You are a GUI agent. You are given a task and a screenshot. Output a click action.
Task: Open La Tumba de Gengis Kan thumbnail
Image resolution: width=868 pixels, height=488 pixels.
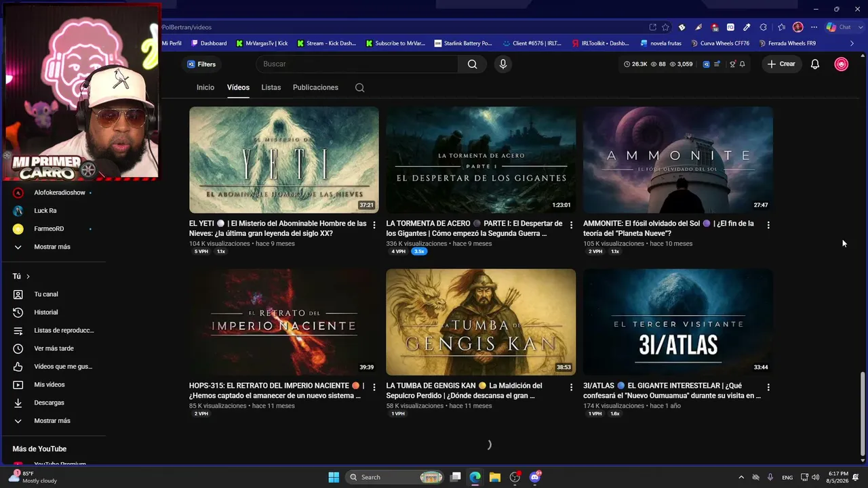pos(481,322)
